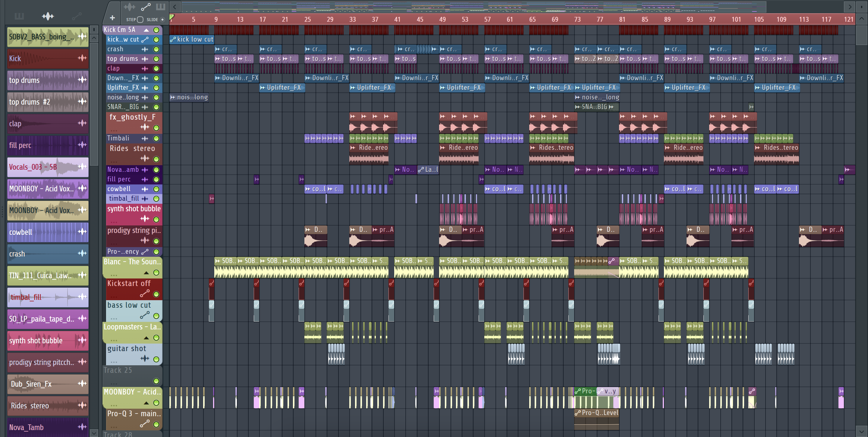Click the song overview minimap strip

point(474,7)
